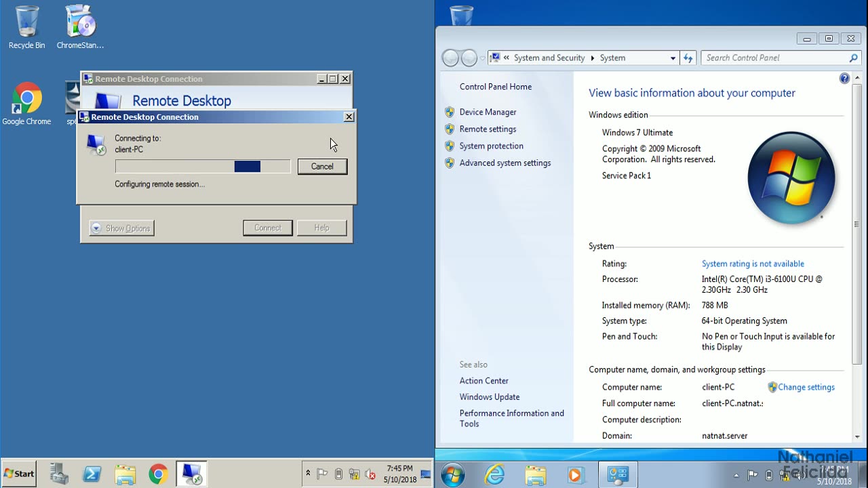Select Remote Desktop Connection taskbar button
Image resolution: width=868 pixels, height=488 pixels.
[x=191, y=474]
